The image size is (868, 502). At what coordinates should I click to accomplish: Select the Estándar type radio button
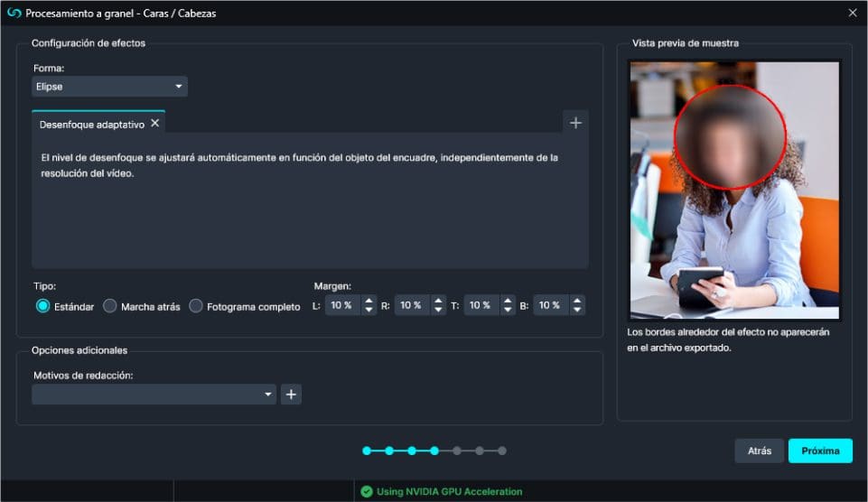point(42,306)
